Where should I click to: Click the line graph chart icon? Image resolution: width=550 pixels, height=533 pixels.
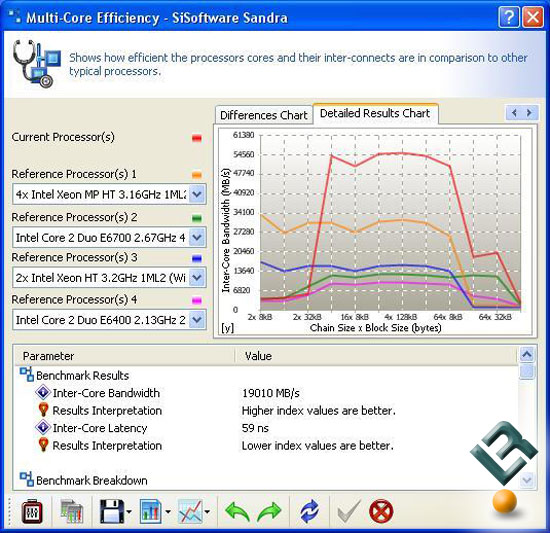coord(190,512)
